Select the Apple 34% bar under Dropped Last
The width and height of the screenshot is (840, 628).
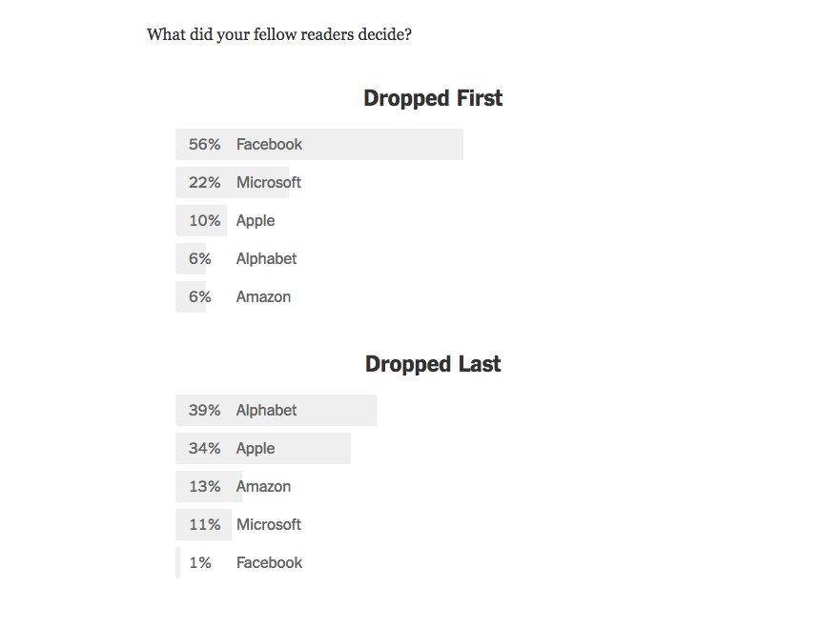263,448
